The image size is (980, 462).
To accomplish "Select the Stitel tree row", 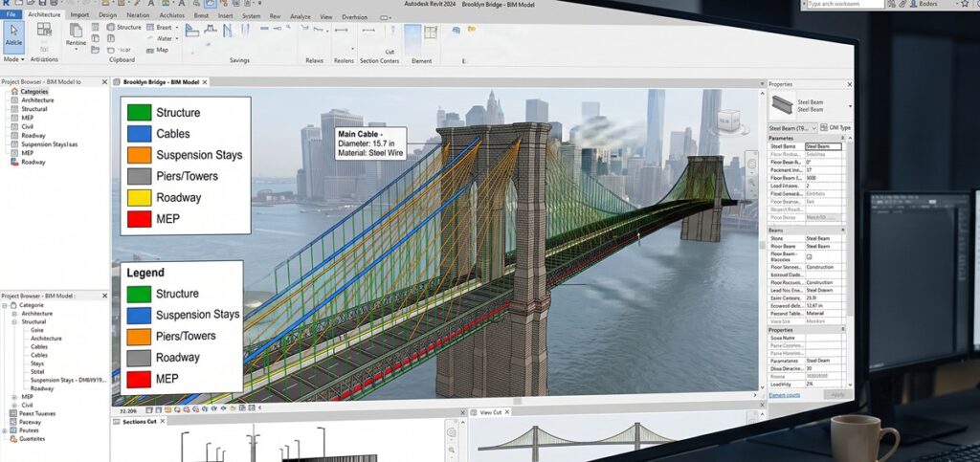I will [37, 371].
